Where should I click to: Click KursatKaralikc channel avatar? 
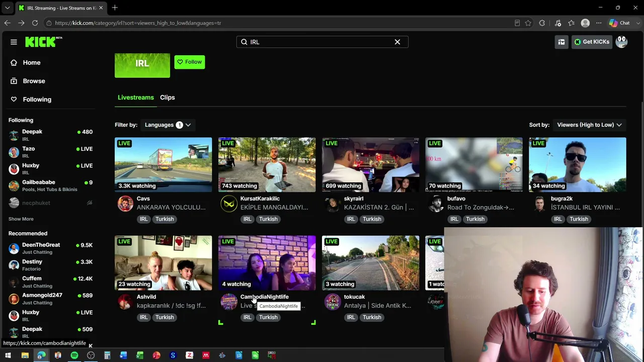(229, 204)
